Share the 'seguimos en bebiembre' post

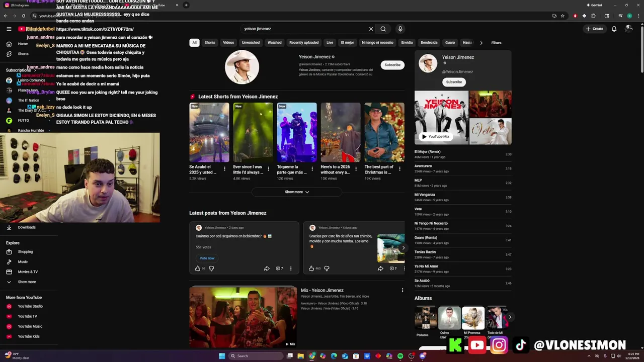pos(267,268)
